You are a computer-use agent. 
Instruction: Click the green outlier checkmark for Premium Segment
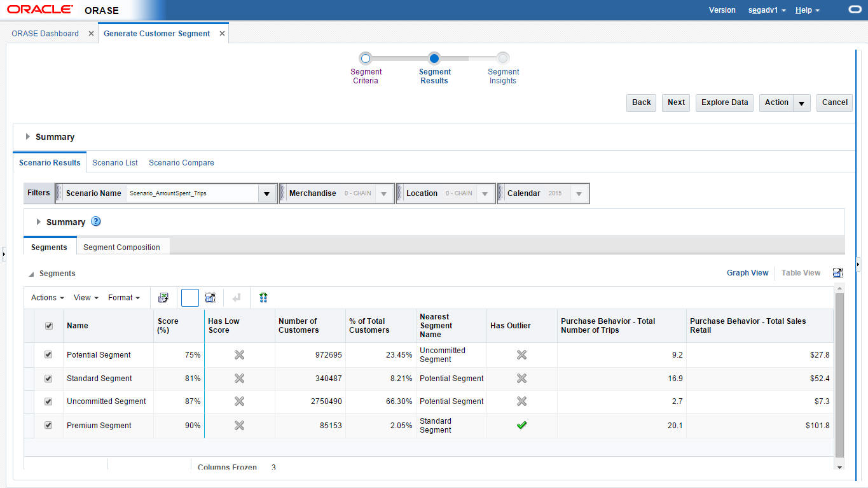point(521,426)
